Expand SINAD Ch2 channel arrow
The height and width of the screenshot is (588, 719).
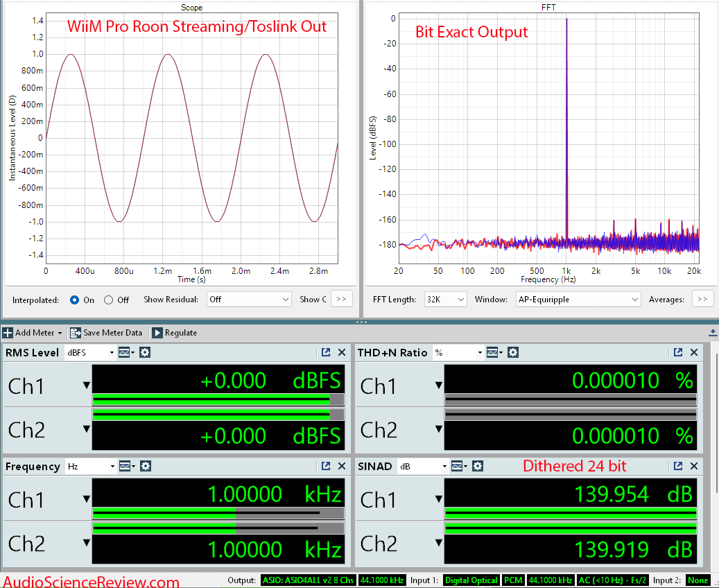(x=439, y=543)
